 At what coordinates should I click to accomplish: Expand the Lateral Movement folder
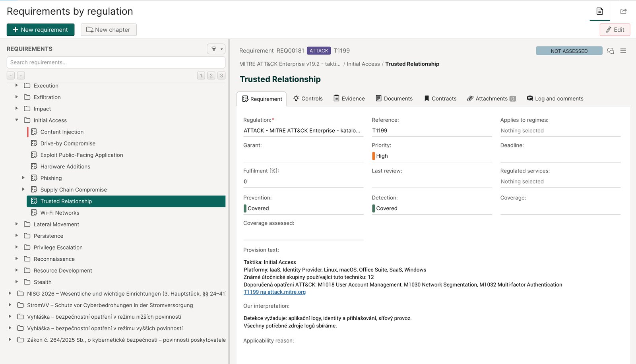click(x=17, y=224)
